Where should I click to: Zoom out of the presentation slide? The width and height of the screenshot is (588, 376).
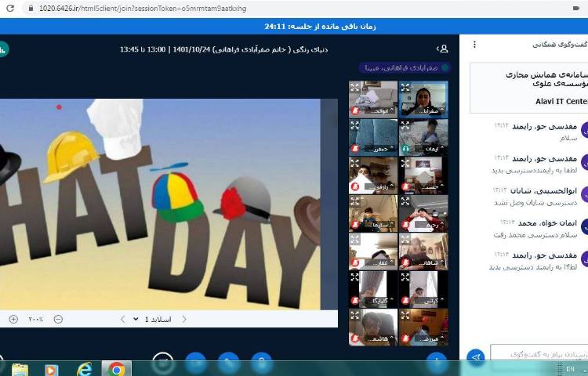58,319
